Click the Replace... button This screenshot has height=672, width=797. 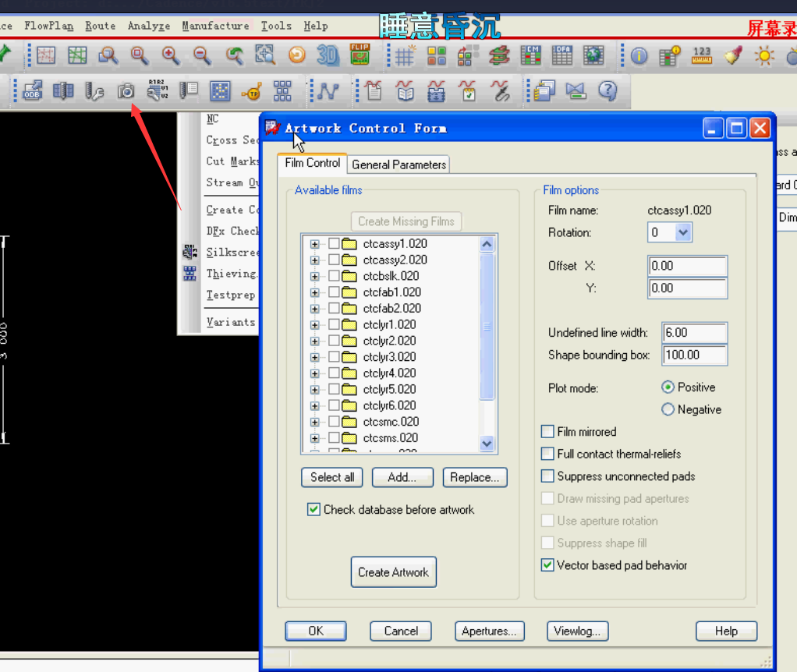[x=475, y=477]
